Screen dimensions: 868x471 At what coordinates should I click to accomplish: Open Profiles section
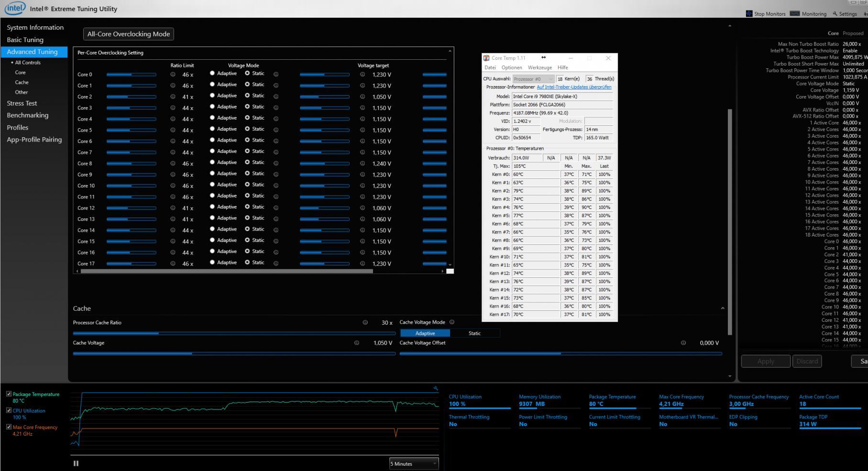[x=17, y=128]
